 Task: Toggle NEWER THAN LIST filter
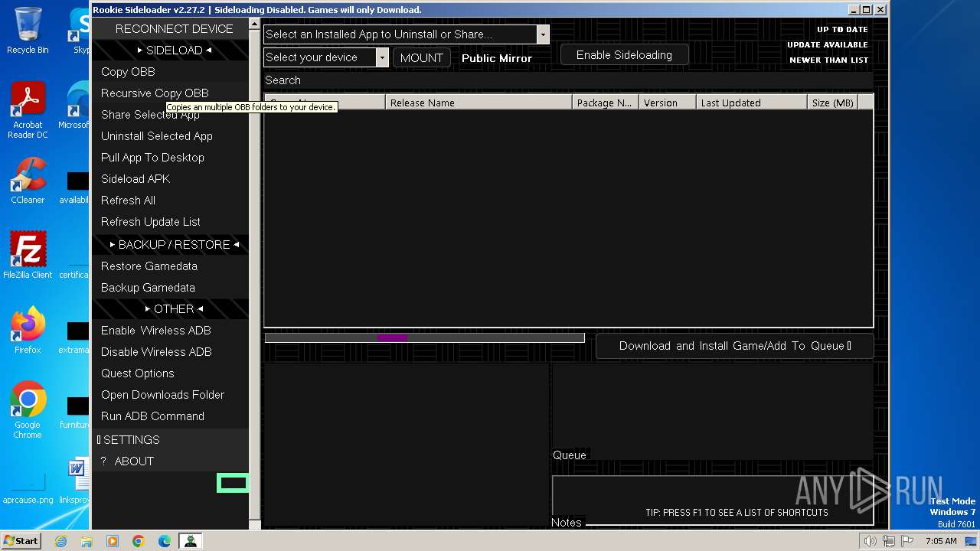click(x=829, y=60)
